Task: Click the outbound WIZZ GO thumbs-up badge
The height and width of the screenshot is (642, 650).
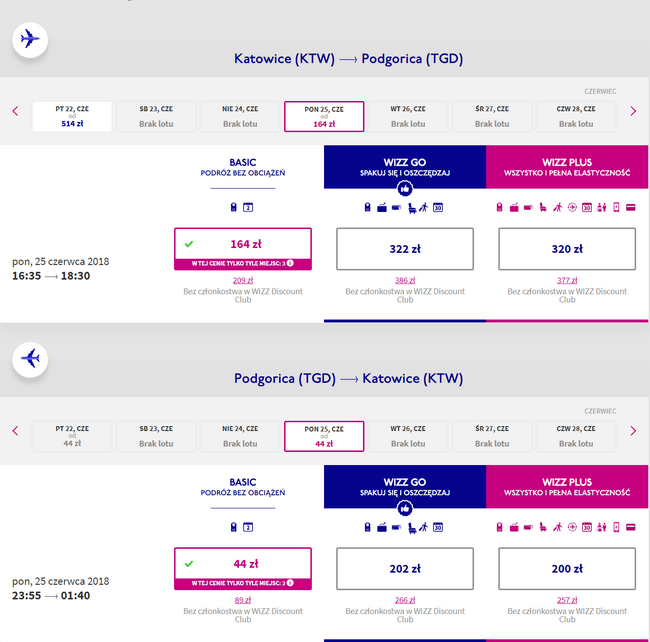Action: (405, 189)
